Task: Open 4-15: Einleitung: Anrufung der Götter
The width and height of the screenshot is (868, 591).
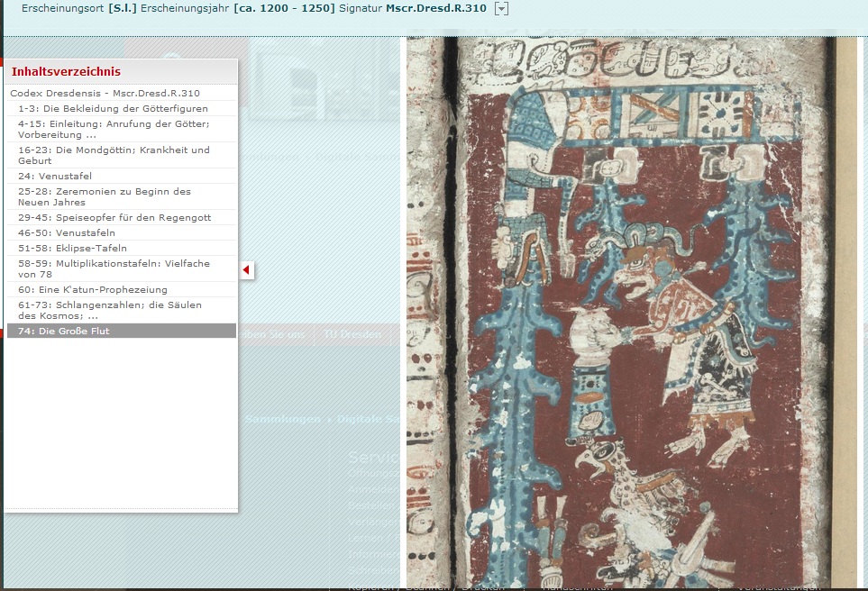Action: tap(114, 129)
